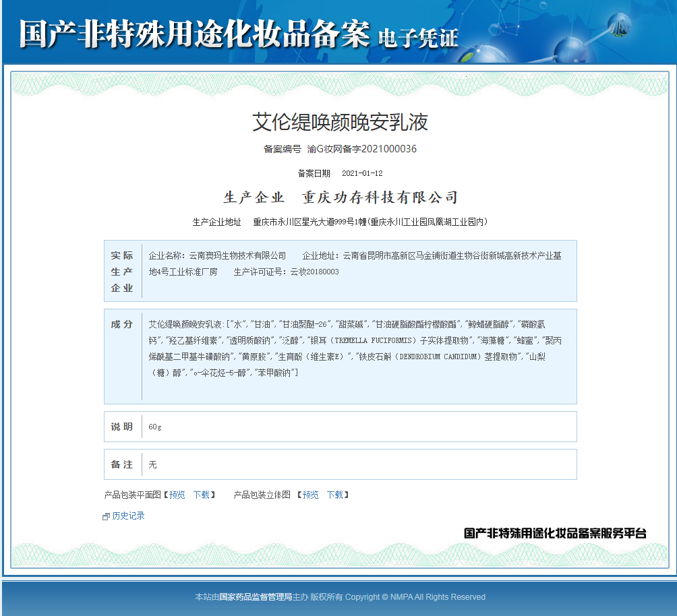This screenshot has height=616, width=677.
Task: Click the 电子凭证 text in the header banner
Action: click(x=418, y=38)
